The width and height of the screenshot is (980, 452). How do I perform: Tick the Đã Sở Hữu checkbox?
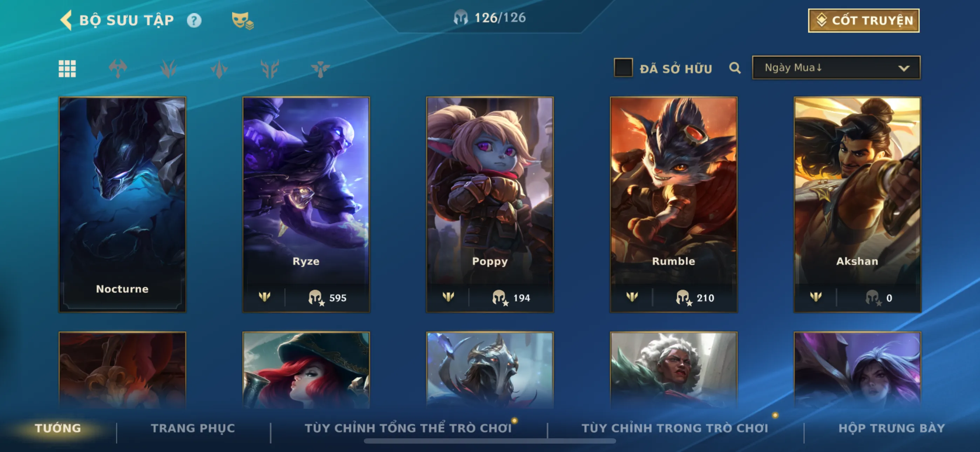click(x=623, y=68)
